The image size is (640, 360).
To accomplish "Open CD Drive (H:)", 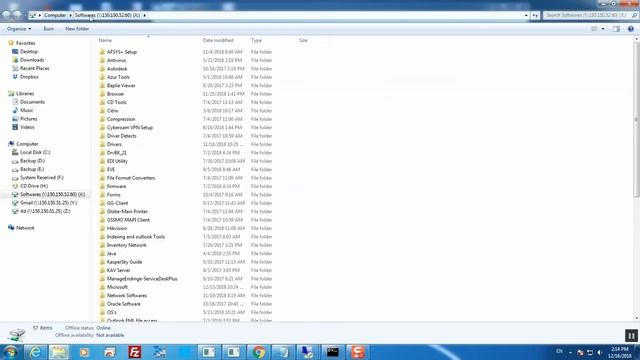I will pyautogui.click(x=34, y=186).
